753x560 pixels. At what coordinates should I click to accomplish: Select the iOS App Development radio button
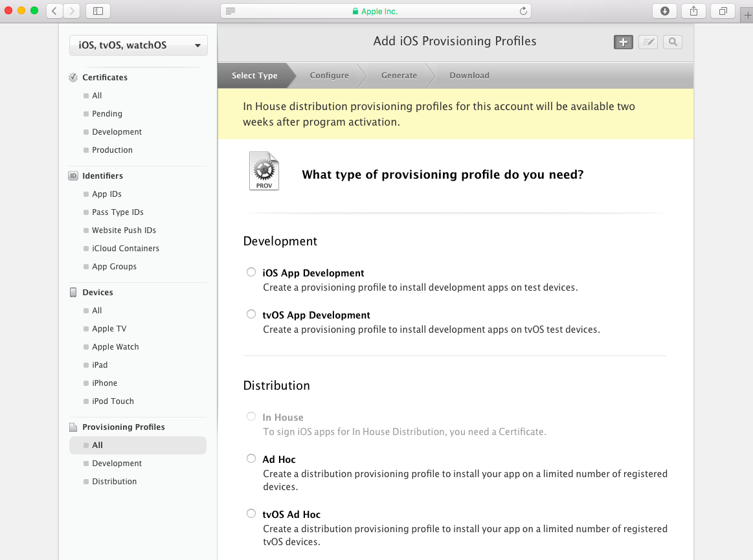click(251, 273)
